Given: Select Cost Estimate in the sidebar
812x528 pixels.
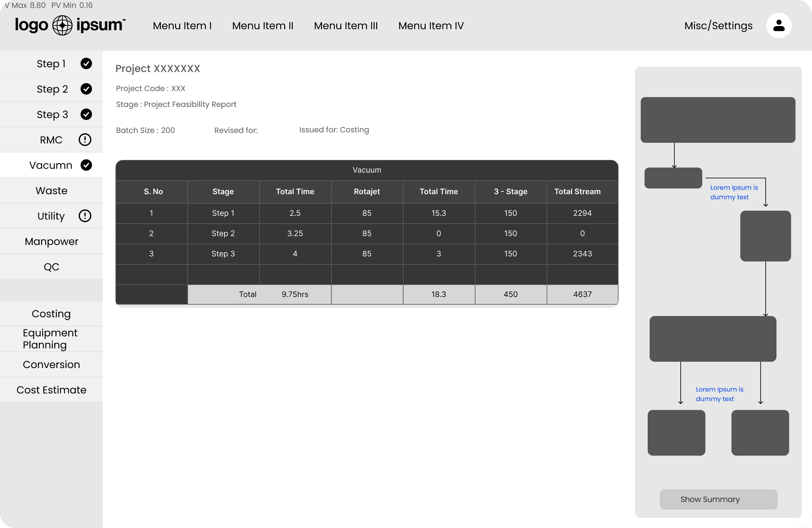Looking at the screenshot, I should click(51, 390).
